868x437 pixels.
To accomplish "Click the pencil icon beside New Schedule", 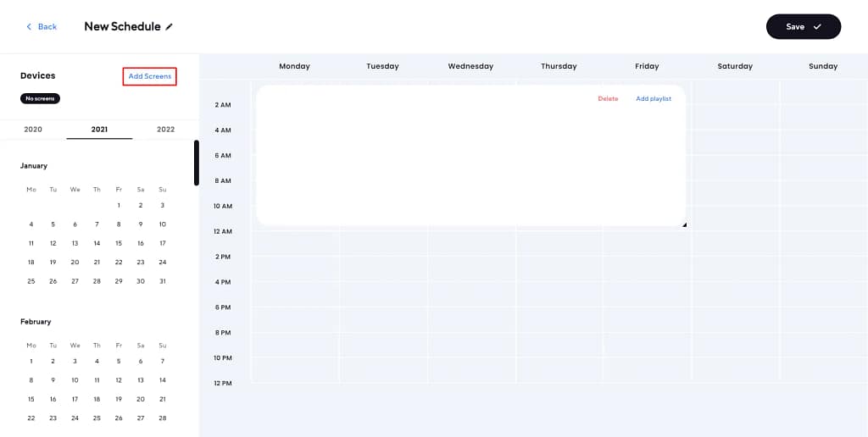I will [x=170, y=27].
